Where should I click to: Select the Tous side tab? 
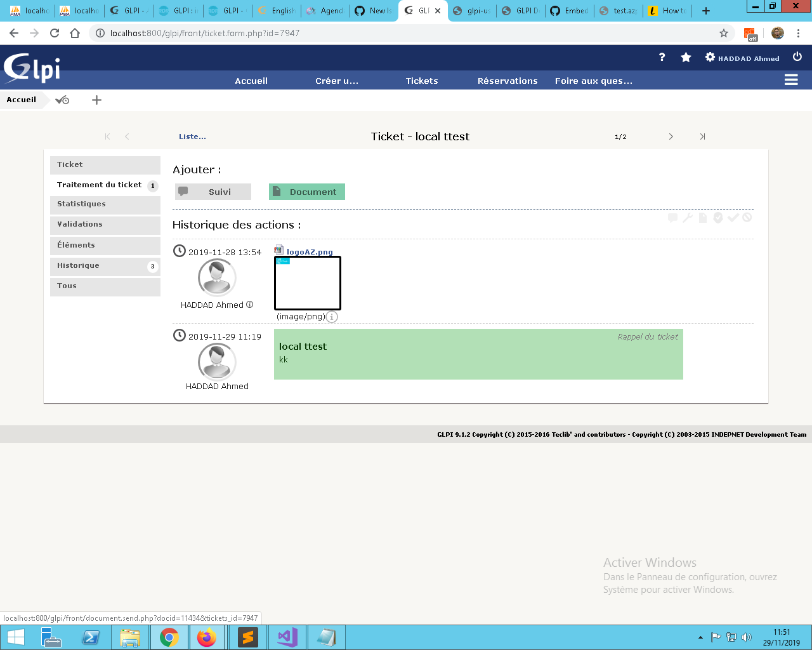pyautogui.click(x=105, y=286)
